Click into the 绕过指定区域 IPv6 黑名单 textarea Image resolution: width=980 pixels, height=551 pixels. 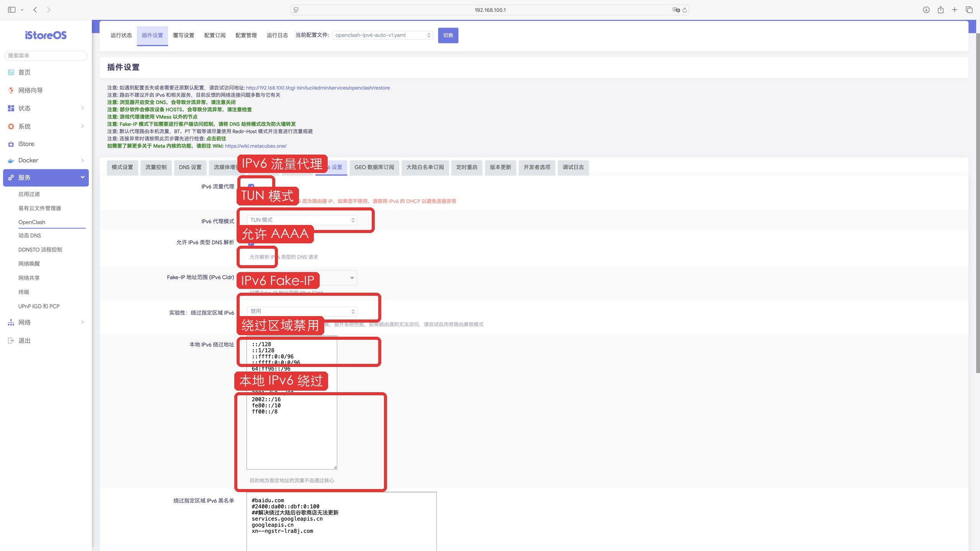[x=341, y=521]
